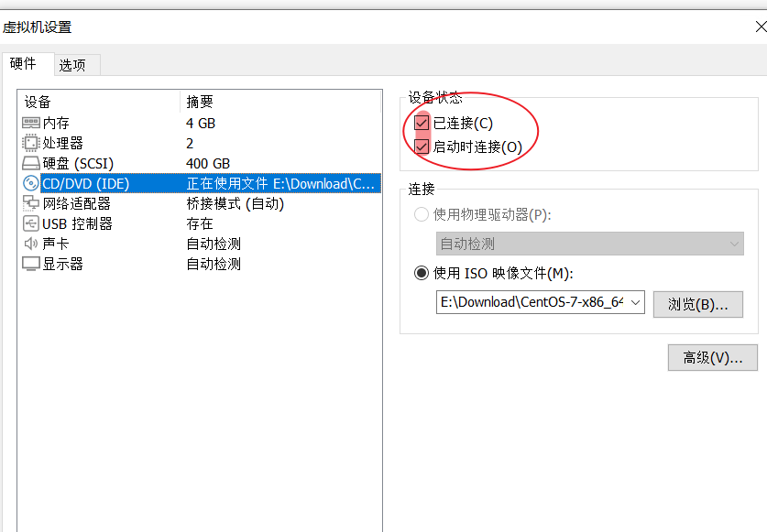Screen dimensions: 767x532
Task: Click the 浏览(B)... button
Action: (698, 304)
